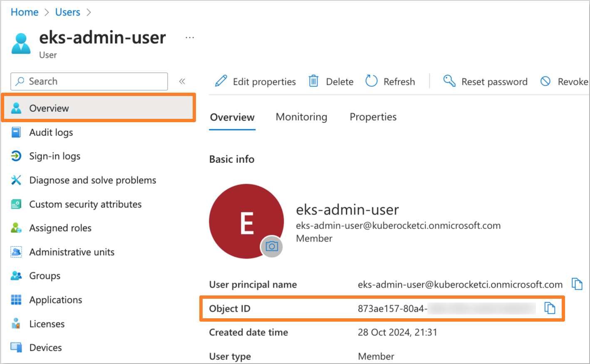This screenshot has height=364, width=590.
Task: Click the Delete trash icon
Action: pos(313,81)
